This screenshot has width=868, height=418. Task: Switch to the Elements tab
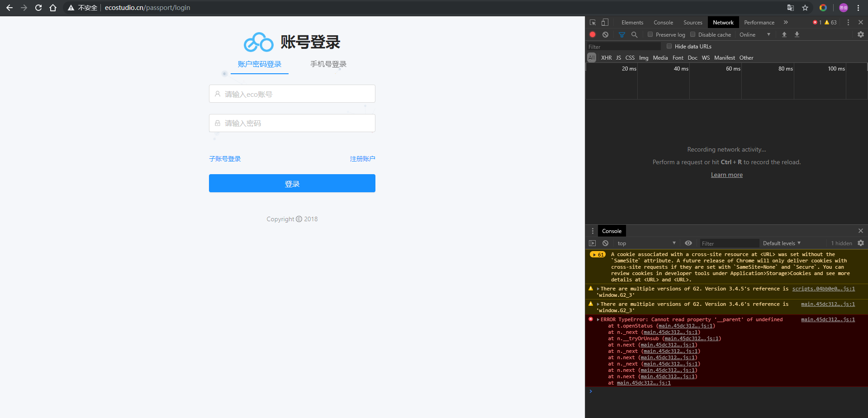coord(632,22)
